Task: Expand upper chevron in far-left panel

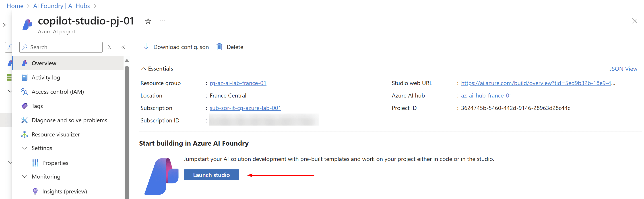Action: click(x=10, y=91)
